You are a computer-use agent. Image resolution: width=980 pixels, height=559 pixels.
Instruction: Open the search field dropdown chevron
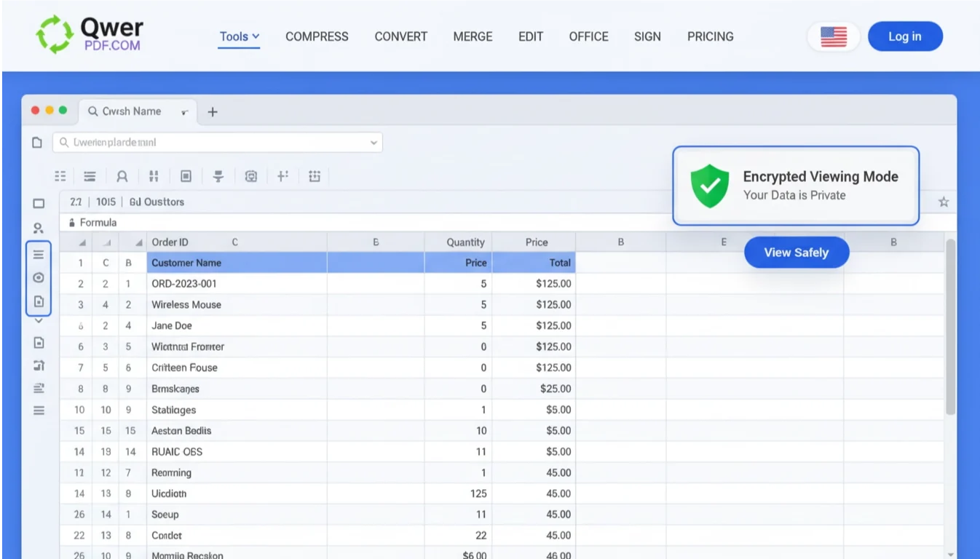(374, 143)
